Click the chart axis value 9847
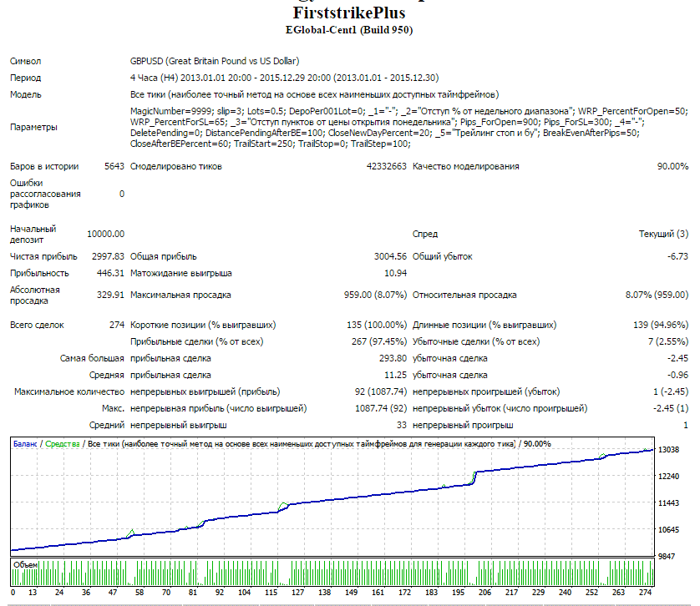The height and width of the screenshot is (606, 700). pyautogui.click(x=666, y=557)
